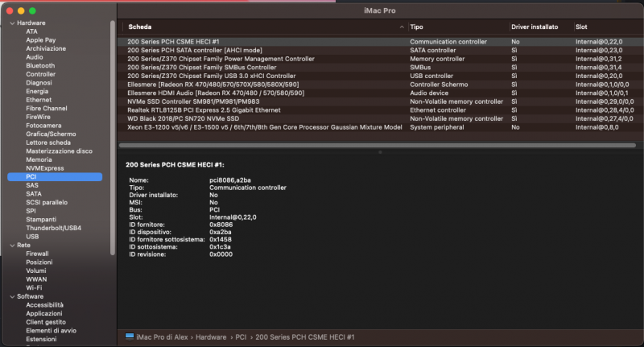Click Hardware in the bottom path bar
Viewport: 644px width, 347px height.
211,337
